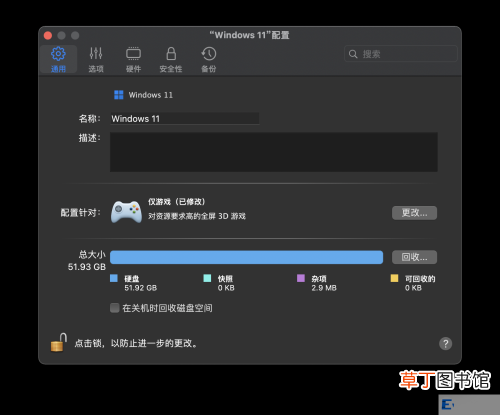500x415 pixels.
Task: Open the 备份 backup tab
Action: pyautogui.click(x=209, y=59)
